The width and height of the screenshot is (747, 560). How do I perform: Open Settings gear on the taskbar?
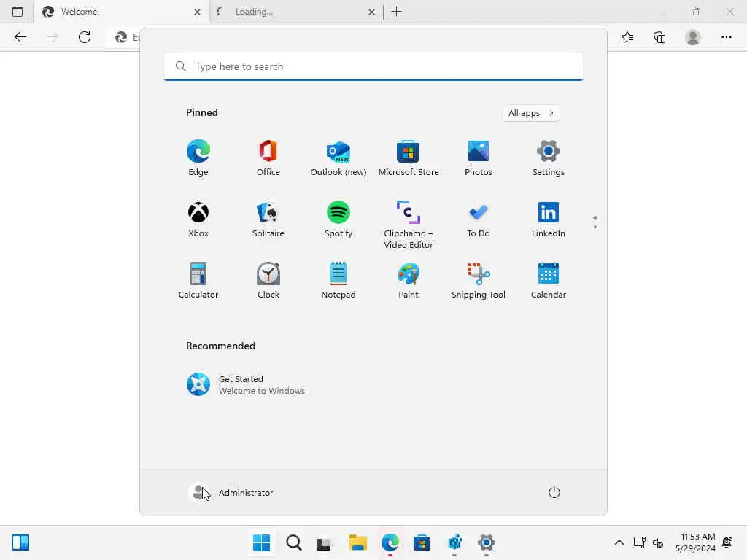pyautogui.click(x=487, y=542)
